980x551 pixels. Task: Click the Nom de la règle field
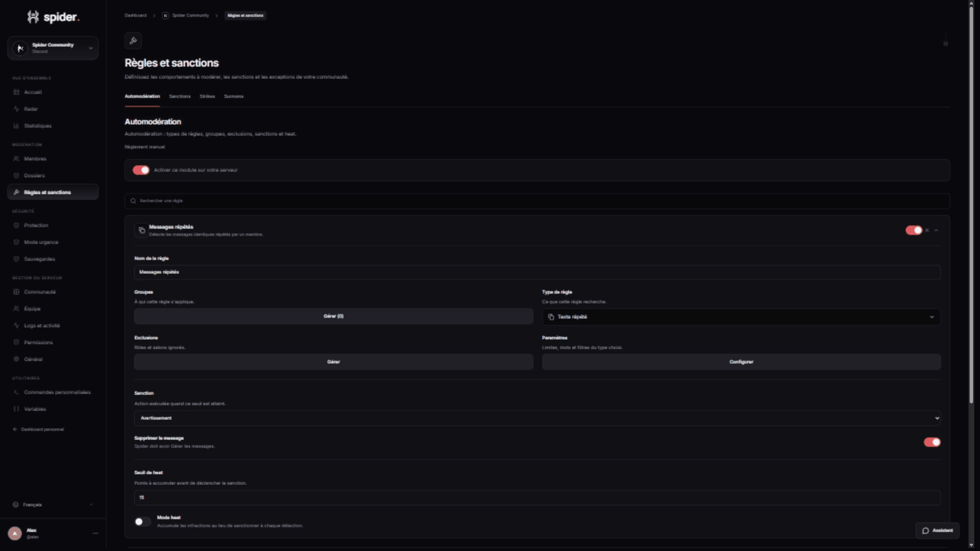pyautogui.click(x=537, y=272)
